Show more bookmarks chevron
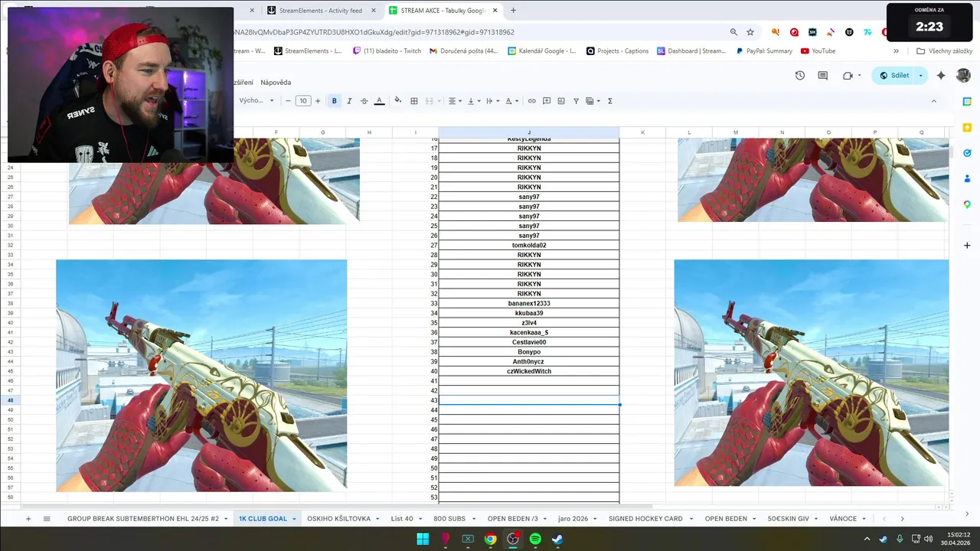 coord(896,51)
